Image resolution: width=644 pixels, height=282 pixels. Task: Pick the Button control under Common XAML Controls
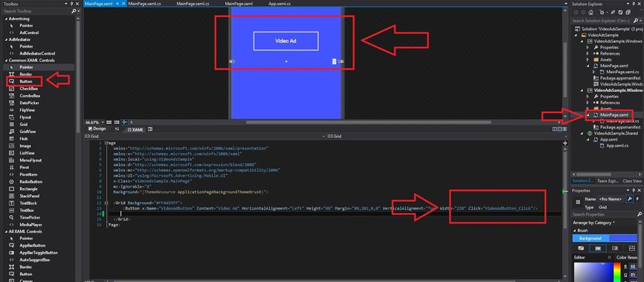25,81
